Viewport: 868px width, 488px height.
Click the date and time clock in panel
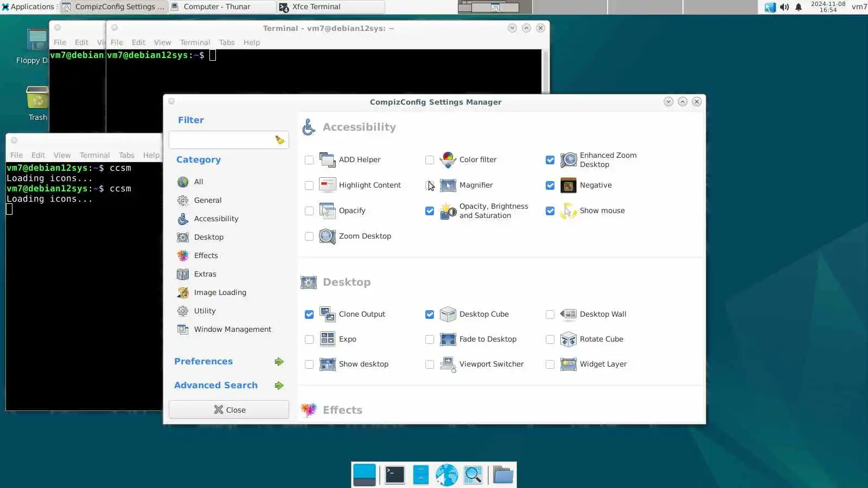tap(828, 7)
